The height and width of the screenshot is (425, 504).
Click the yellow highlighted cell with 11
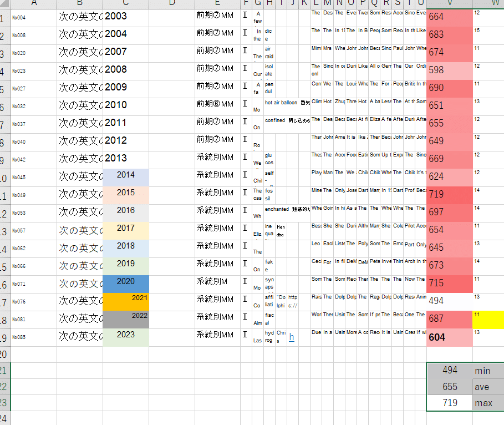coord(488,320)
